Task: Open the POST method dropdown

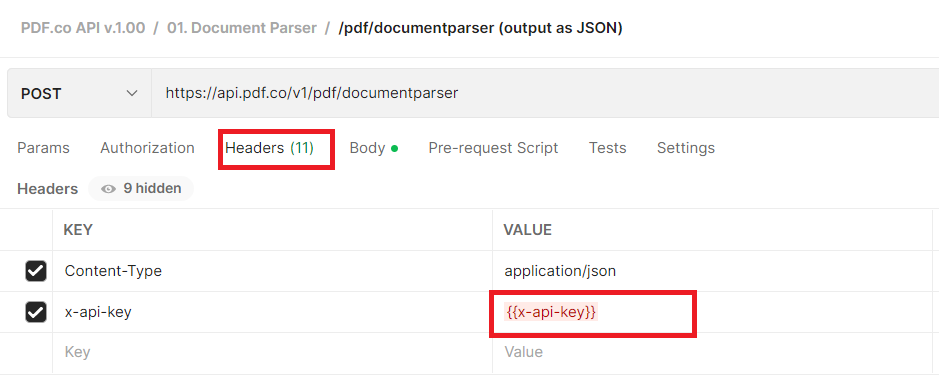Action: click(x=79, y=93)
